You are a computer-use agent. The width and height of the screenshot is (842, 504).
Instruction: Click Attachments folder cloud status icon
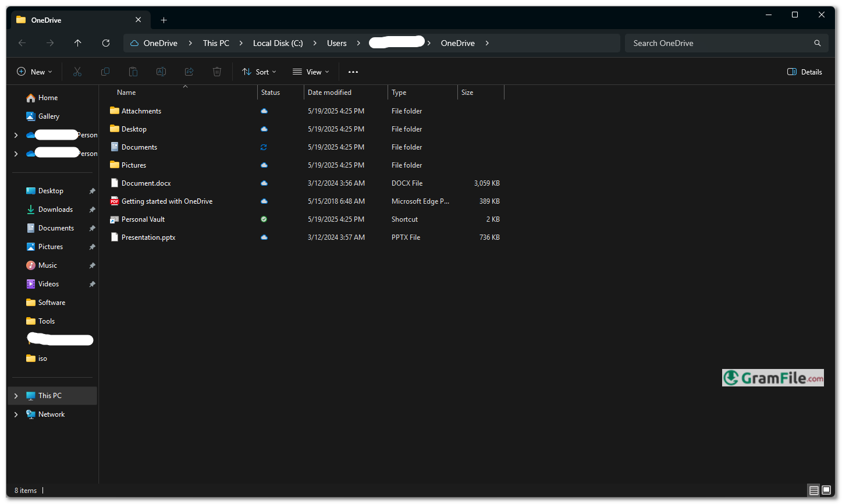(264, 111)
